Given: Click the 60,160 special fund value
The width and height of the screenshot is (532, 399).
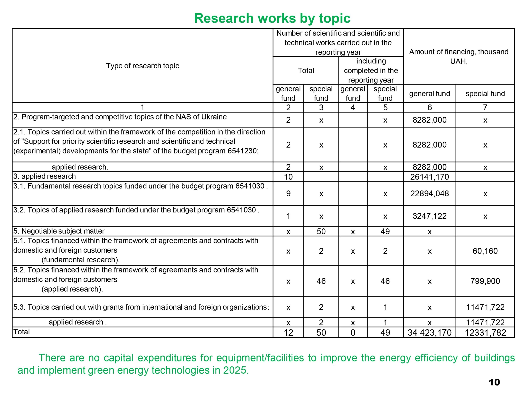Looking at the screenshot, I should (485, 251).
